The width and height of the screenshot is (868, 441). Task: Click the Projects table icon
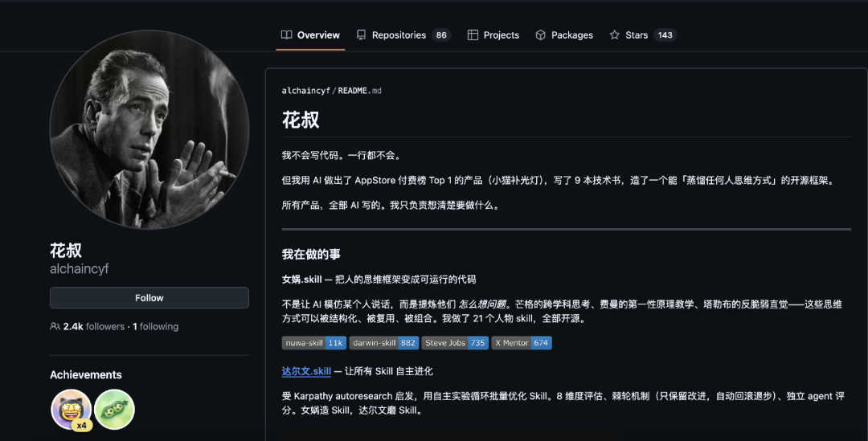(x=473, y=35)
